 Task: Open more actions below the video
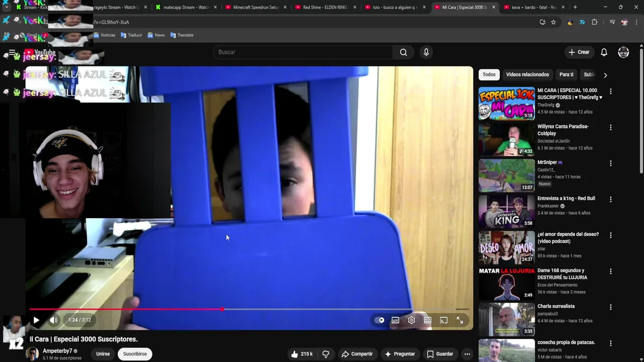[x=467, y=354]
